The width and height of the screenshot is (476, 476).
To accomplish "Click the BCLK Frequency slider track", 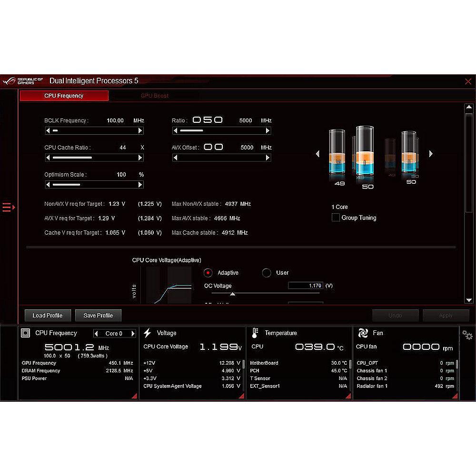I will click(94, 130).
